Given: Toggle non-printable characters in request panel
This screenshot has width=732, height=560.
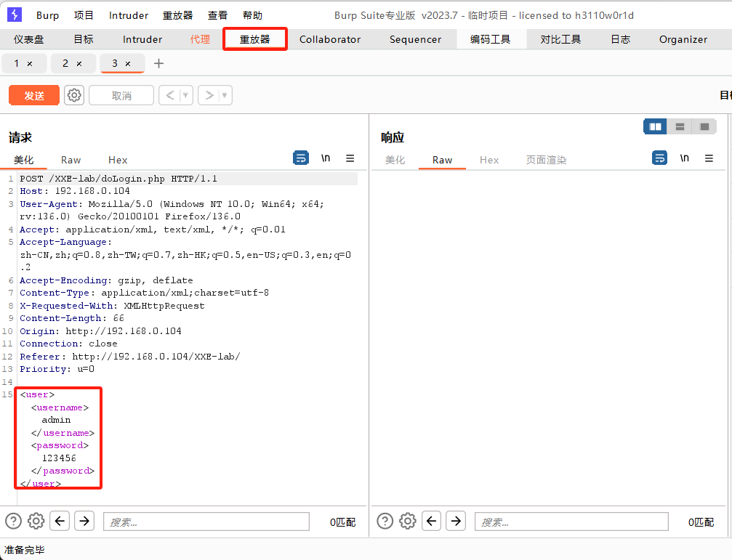Looking at the screenshot, I should click(326, 158).
